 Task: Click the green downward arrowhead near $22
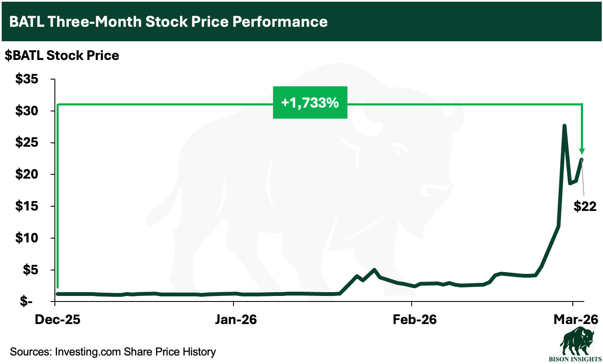tap(582, 151)
